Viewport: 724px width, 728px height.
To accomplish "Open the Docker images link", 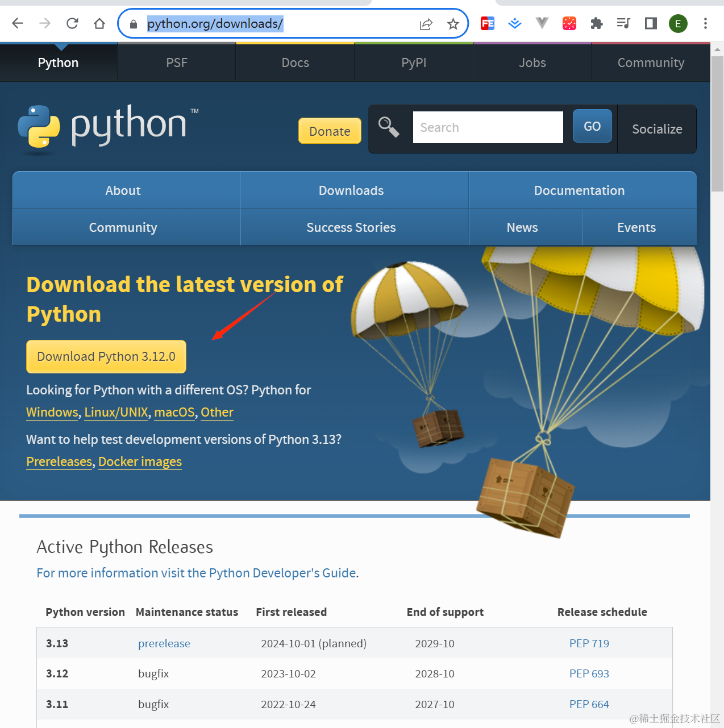I will click(140, 461).
